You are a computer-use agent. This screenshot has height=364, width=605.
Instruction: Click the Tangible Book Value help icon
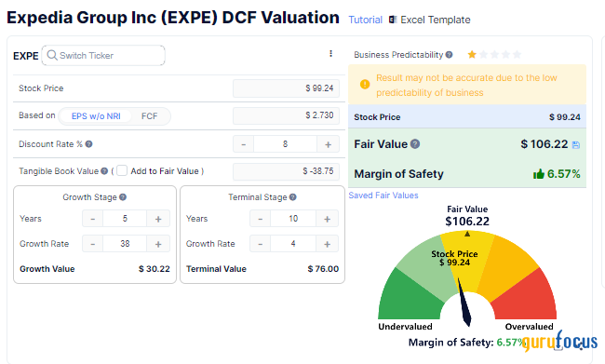click(104, 171)
